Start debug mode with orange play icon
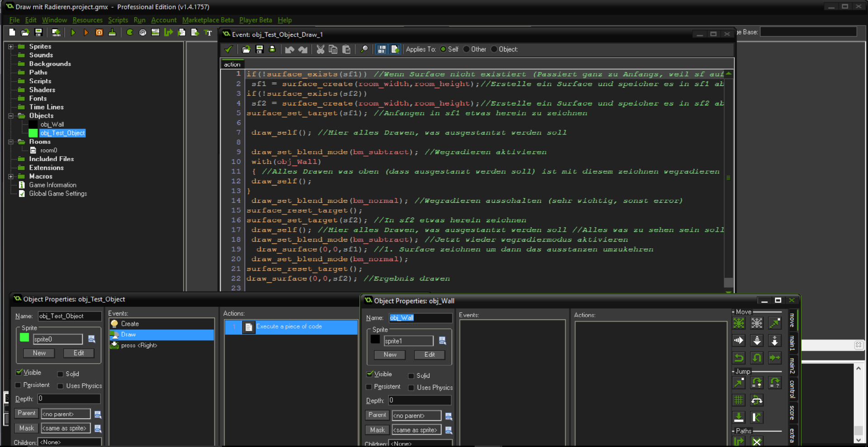868x447 pixels. coord(86,33)
